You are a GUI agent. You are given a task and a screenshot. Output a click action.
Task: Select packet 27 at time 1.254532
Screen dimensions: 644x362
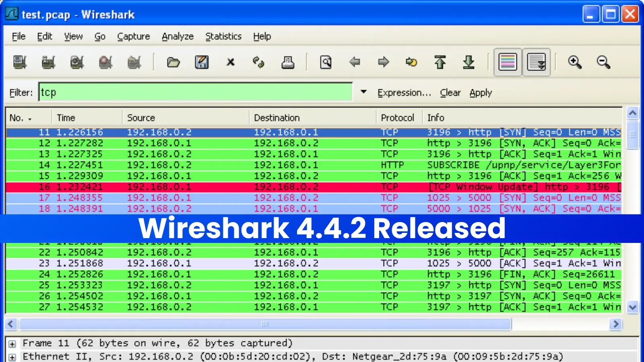tap(314, 307)
